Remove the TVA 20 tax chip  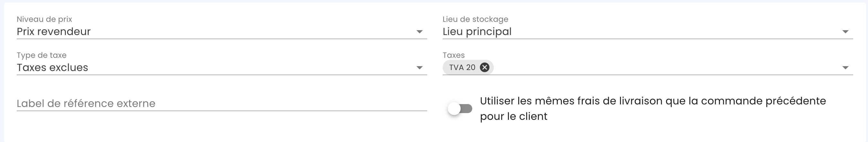tap(484, 67)
